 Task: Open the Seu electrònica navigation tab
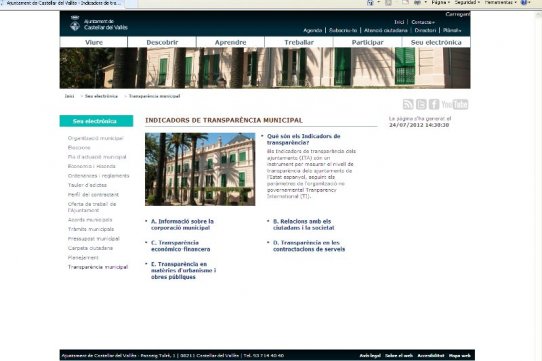point(436,42)
